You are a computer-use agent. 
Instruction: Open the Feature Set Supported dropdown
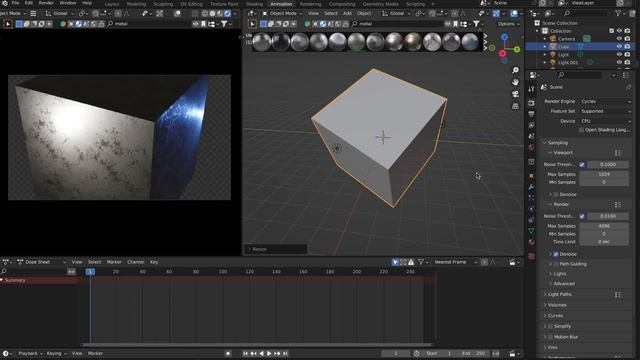tap(606, 111)
